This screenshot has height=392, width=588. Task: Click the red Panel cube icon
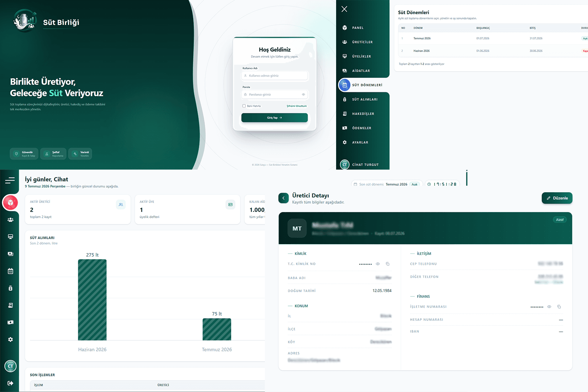click(11, 203)
